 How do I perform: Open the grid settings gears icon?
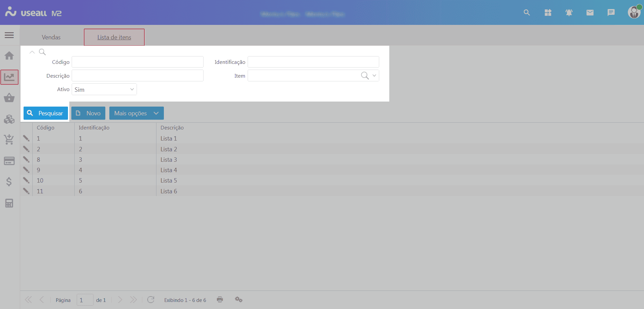pyautogui.click(x=239, y=300)
